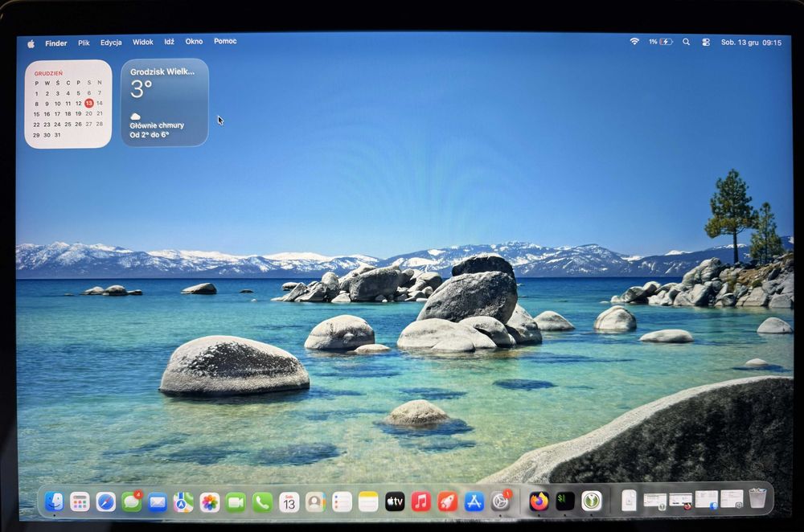Restore the minimized System Settings window
Image resolution: width=804 pixels, height=532 pixels.
click(x=732, y=499)
